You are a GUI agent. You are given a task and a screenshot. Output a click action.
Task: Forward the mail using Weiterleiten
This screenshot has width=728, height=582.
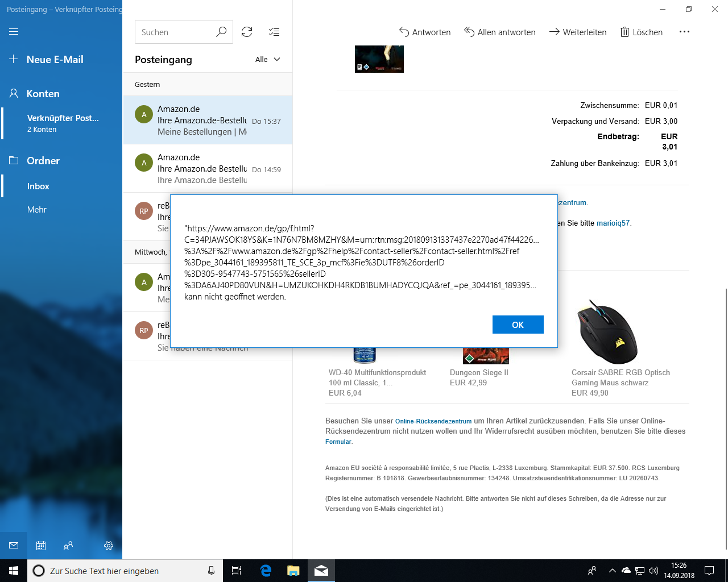pos(578,32)
